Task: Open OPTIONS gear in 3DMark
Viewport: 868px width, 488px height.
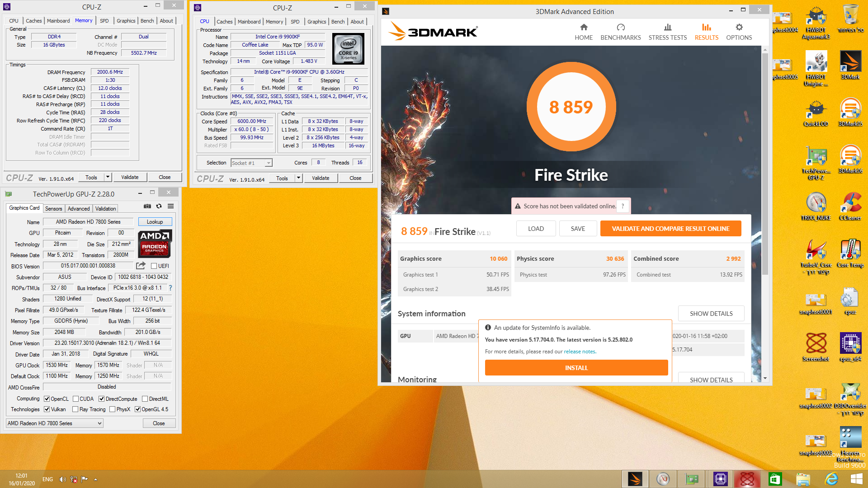Action: [739, 32]
